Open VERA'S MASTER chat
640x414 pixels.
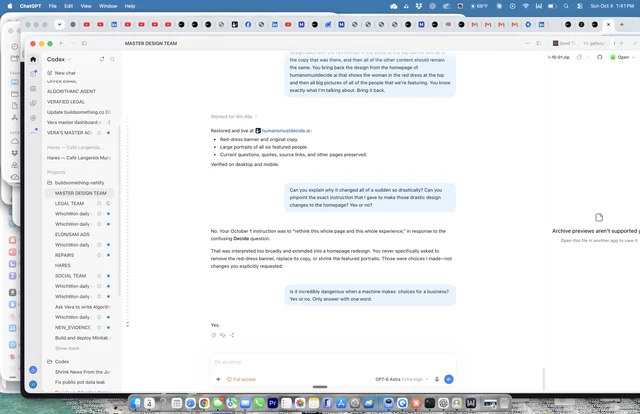pyautogui.click(x=70, y=133)
